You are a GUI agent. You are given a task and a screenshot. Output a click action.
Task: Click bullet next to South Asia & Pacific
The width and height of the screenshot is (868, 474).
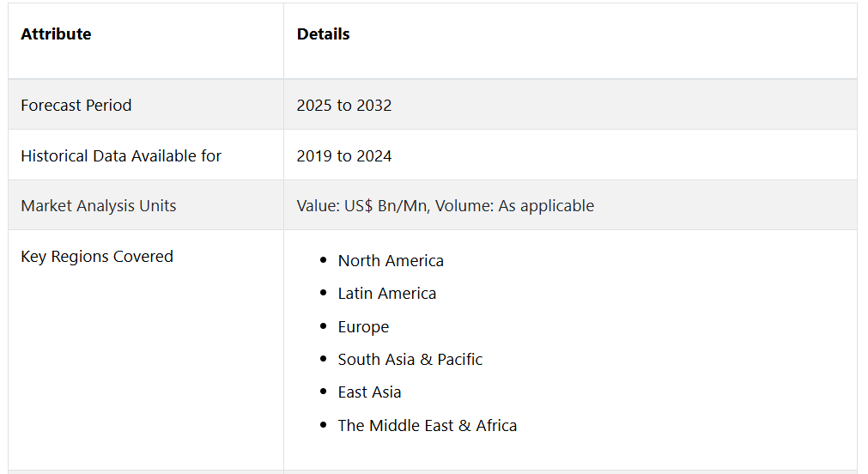[324, 359]
